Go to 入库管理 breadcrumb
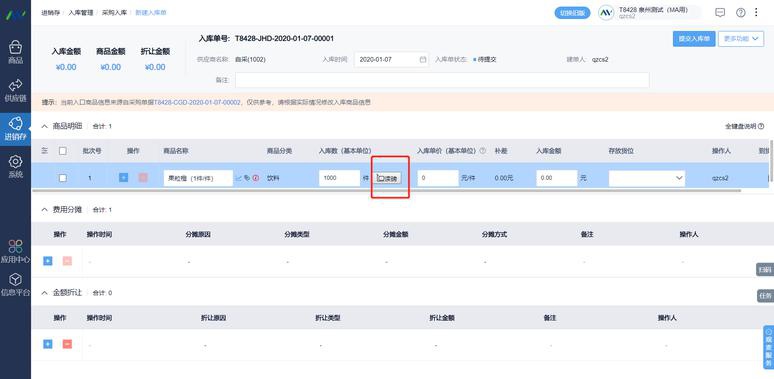This screenshot has height=379, width=774. 80,13
